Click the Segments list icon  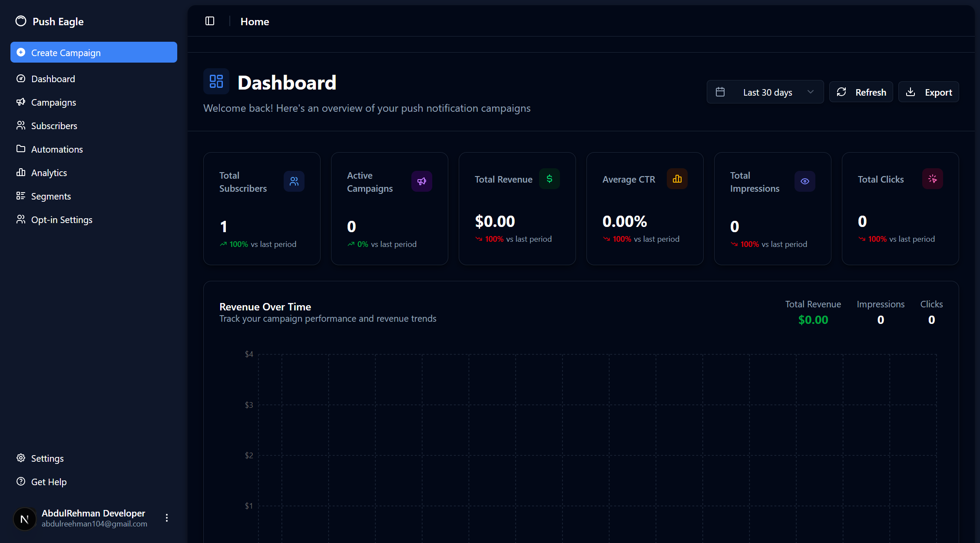pos(21,196)
